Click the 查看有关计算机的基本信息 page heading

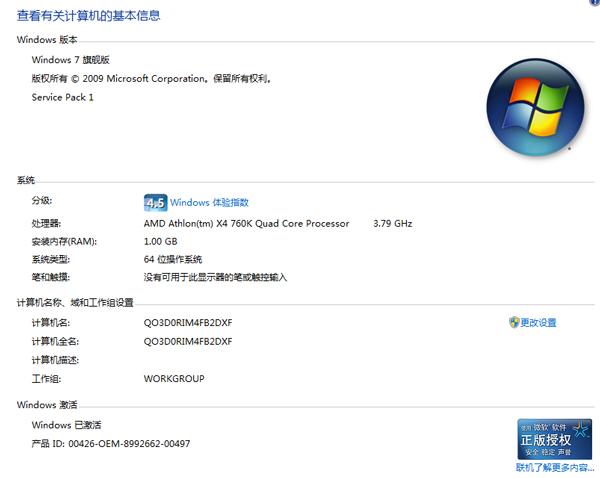(x=88, y=16)
